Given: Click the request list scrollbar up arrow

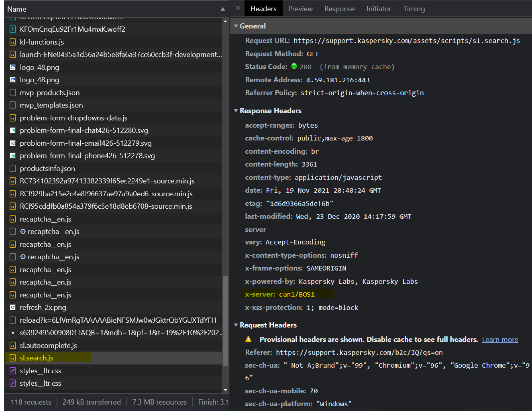Looking at the screenshot, I should 225,21.
